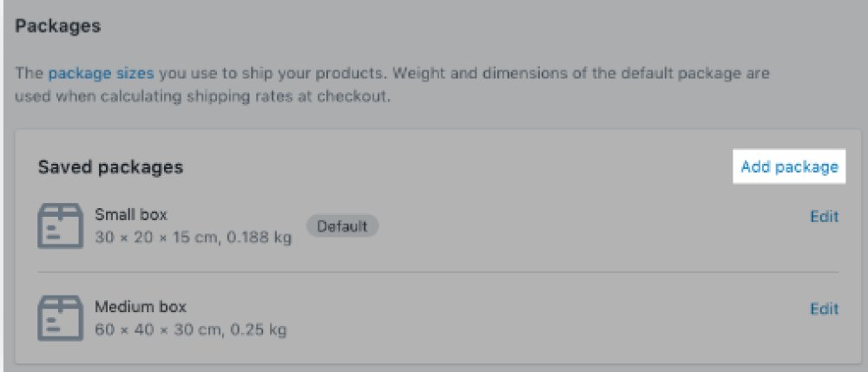Edit the Medium box package

point(825,309)
